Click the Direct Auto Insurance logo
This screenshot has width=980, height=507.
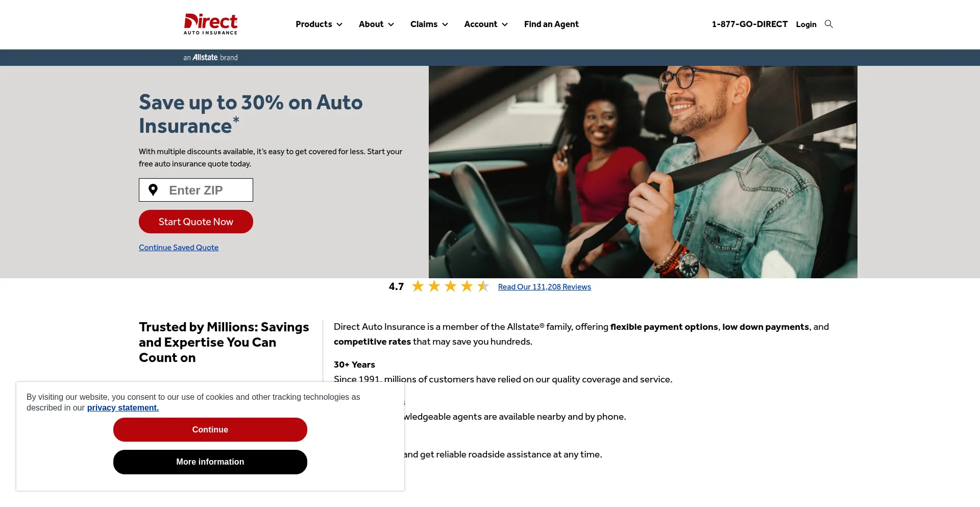coord(210,24)
